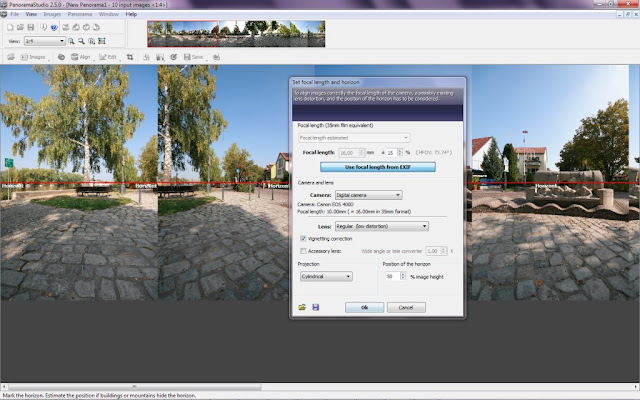Screen dimensions: 640x400
Task: Click the Zoom out magnifier icon
Action: (x=81, y=41)
